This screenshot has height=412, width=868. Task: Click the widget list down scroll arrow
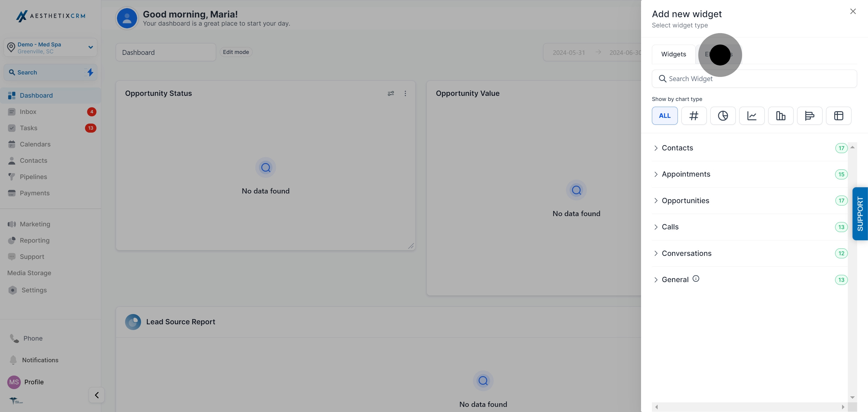(x=853, y=397)
